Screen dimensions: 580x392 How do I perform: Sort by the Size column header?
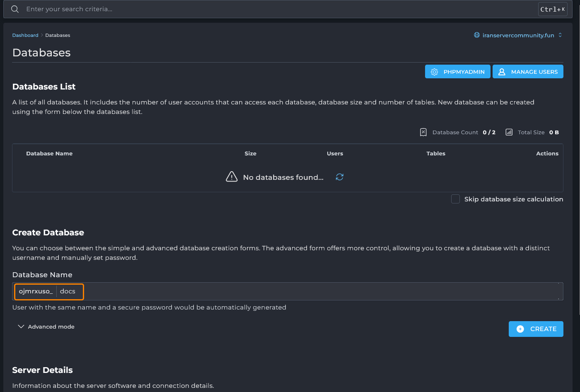(250, 153)
